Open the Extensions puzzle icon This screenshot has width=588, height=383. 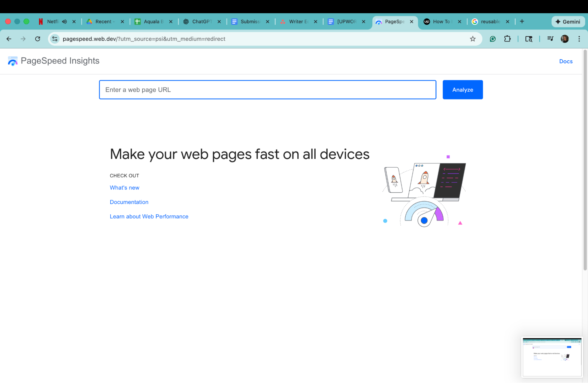[507, 39]
